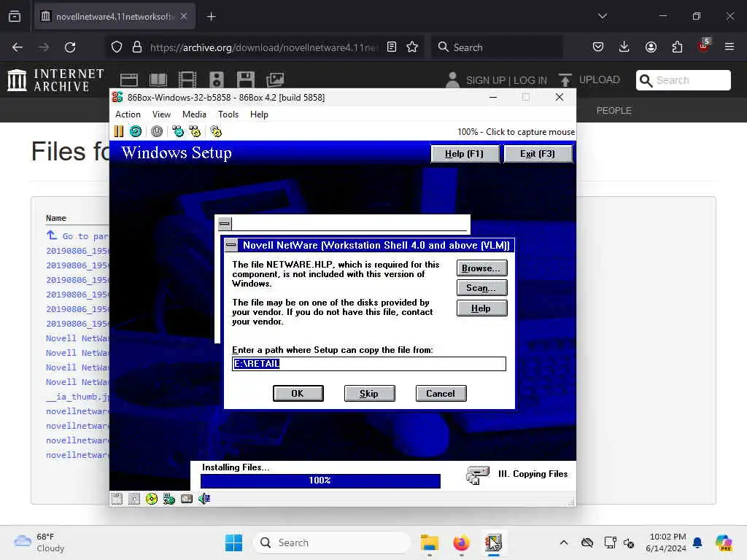Reload the page in Firefox
Viewport: 747px width, 560px height.
[70, 47]
